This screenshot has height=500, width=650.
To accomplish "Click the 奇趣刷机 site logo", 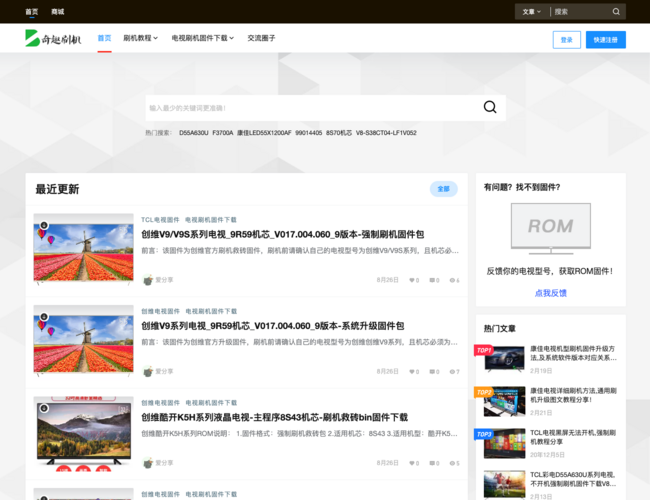I will [x=53, y=38].
